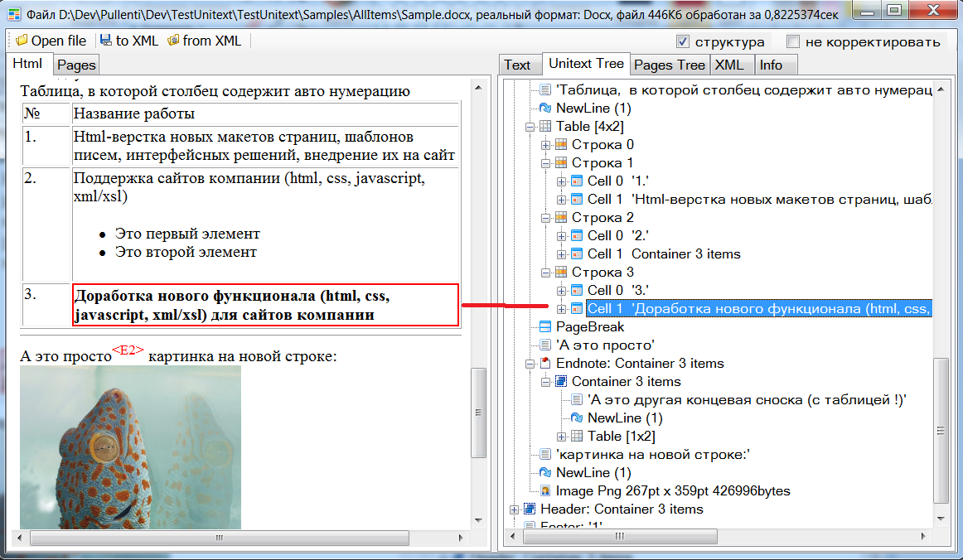
Task: Click the PageBreak node icon
Action: coord(545,327)
